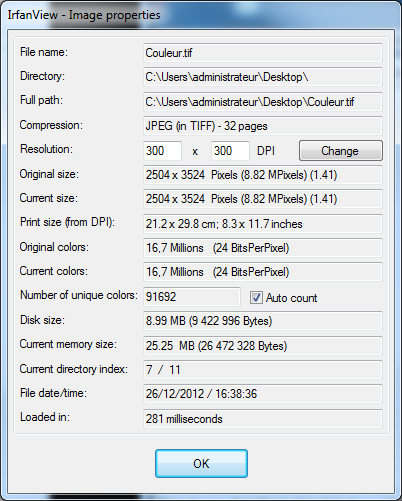
Task: Click the Compression field showing JPEG in TIFF
Action: 263,126
